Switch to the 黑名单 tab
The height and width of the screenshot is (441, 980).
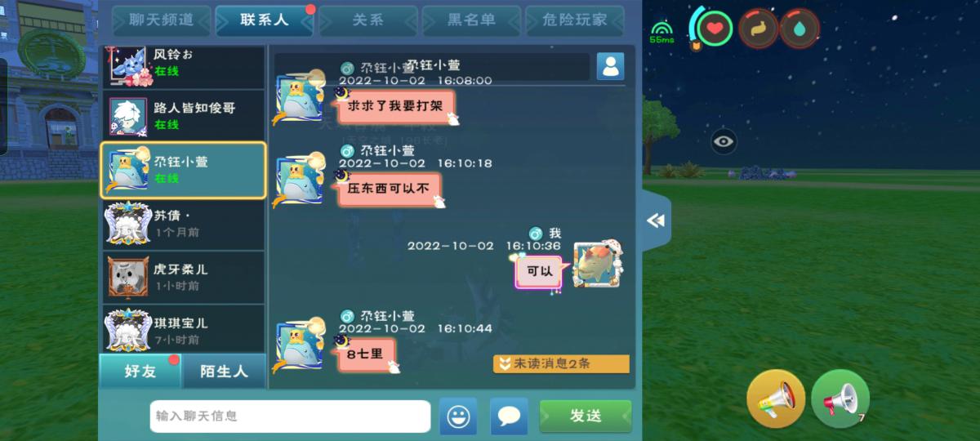471,20
